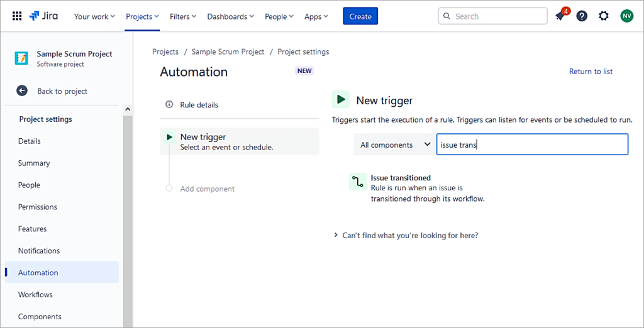Select Rule details in the rule panel

199,105
